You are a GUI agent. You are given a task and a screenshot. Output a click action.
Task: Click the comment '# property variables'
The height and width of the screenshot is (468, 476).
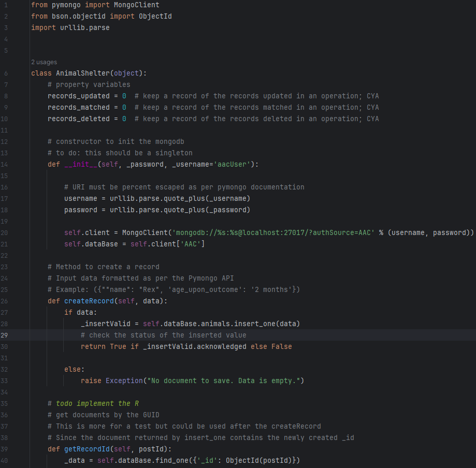click(89, 85)
